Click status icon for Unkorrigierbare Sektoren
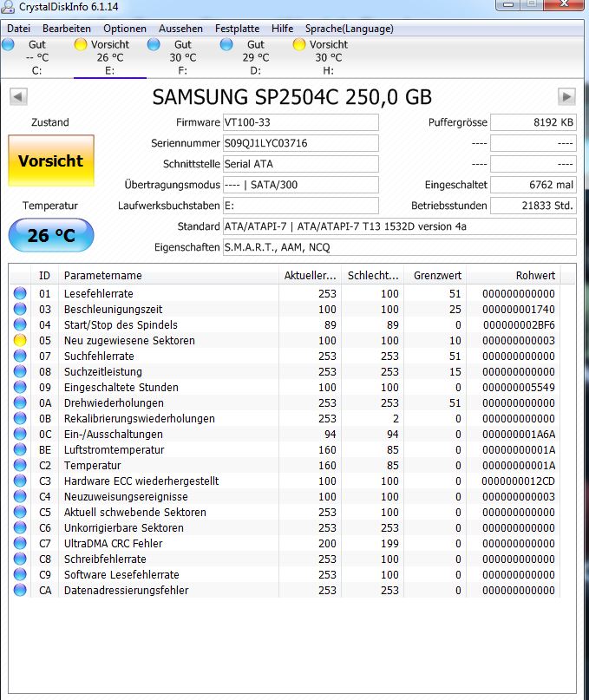589x700 pixels. [x=20, y=527]
